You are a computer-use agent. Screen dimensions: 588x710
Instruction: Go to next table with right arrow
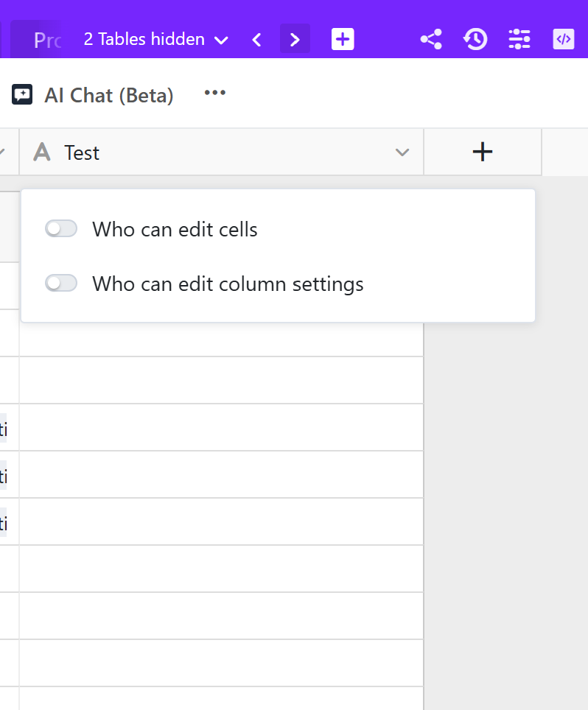[295, 39]
